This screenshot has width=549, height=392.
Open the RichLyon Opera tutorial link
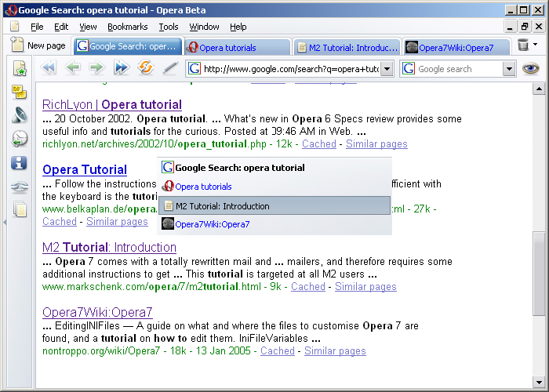click(x=111, y=104)
